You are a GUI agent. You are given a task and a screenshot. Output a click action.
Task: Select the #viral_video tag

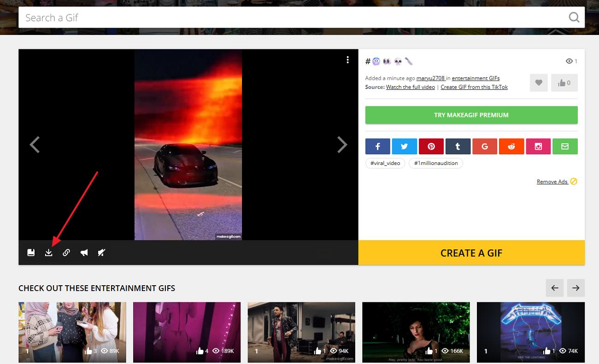click(x=385, y=163)
